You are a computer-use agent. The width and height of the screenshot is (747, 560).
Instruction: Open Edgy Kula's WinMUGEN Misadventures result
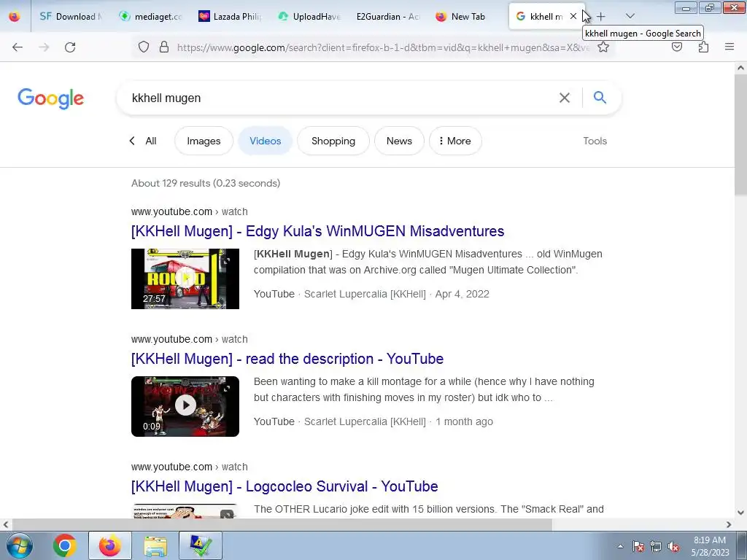pos(318,231)
